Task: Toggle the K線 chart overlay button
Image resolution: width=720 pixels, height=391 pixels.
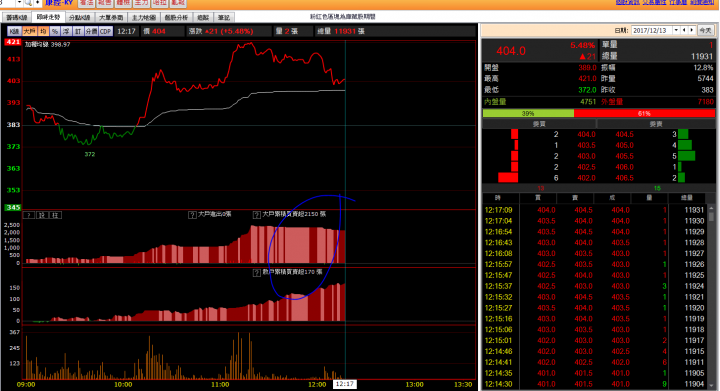Action: point(14,31)
